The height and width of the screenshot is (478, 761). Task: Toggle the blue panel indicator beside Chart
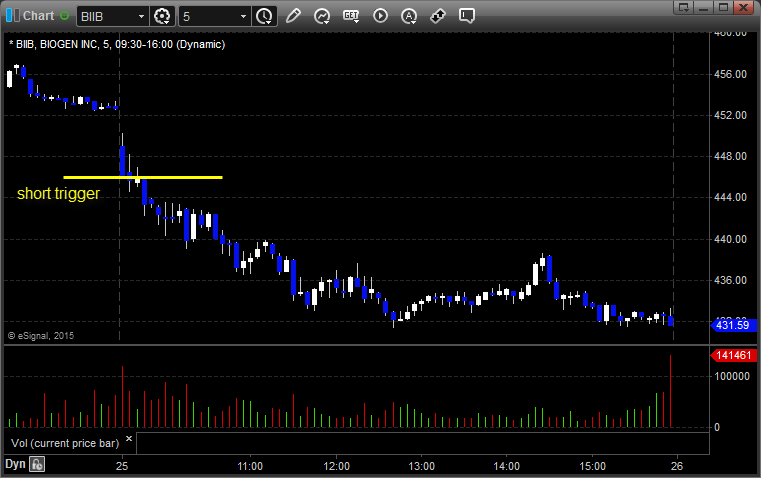(13, 16)
